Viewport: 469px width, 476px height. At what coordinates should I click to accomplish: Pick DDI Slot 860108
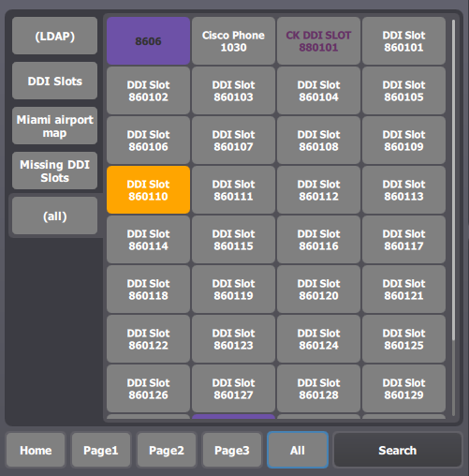point(318,141)
